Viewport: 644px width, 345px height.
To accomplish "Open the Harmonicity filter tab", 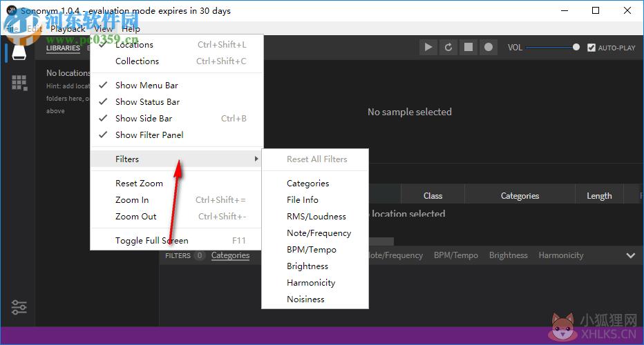I will click(x=560, y=255).
